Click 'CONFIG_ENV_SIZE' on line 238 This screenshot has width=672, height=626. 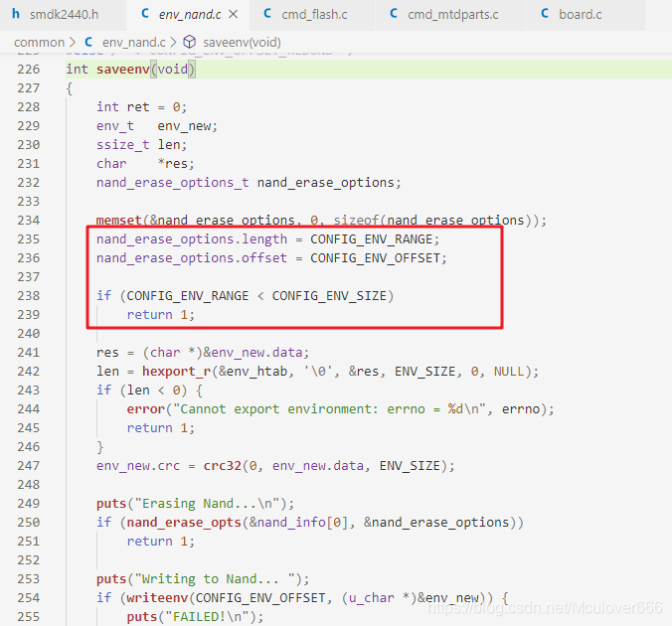point(329,296)
